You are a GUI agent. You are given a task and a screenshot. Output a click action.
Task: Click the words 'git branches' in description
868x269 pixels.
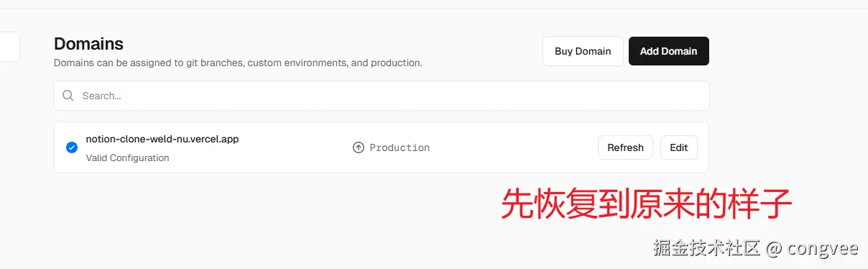click(x=214, y=63)
